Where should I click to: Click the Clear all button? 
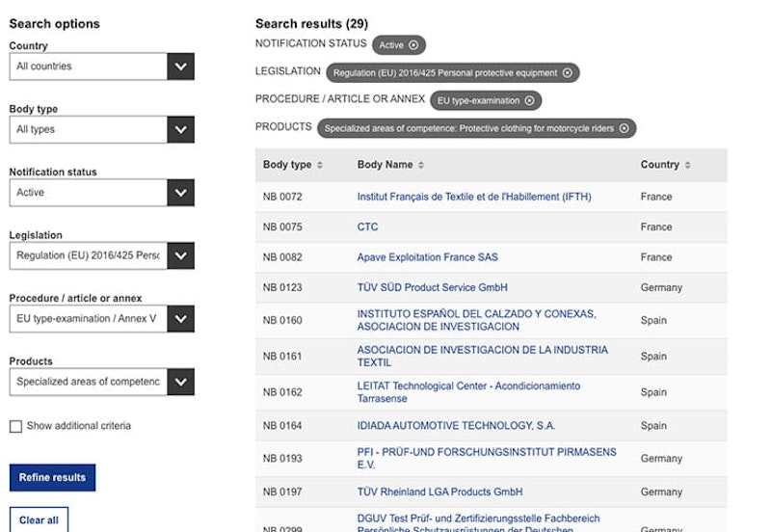pyautogui.click(x=39, y=519)
